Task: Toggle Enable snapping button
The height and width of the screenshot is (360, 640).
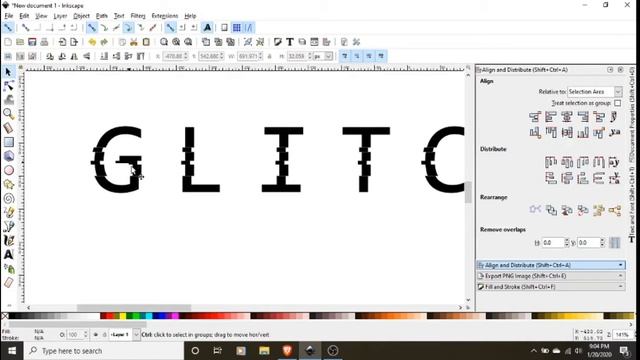Action: [x=8, y=28]
